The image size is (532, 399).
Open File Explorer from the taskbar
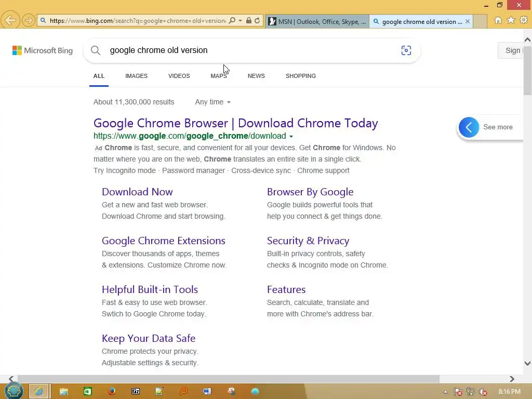(64, 392)
